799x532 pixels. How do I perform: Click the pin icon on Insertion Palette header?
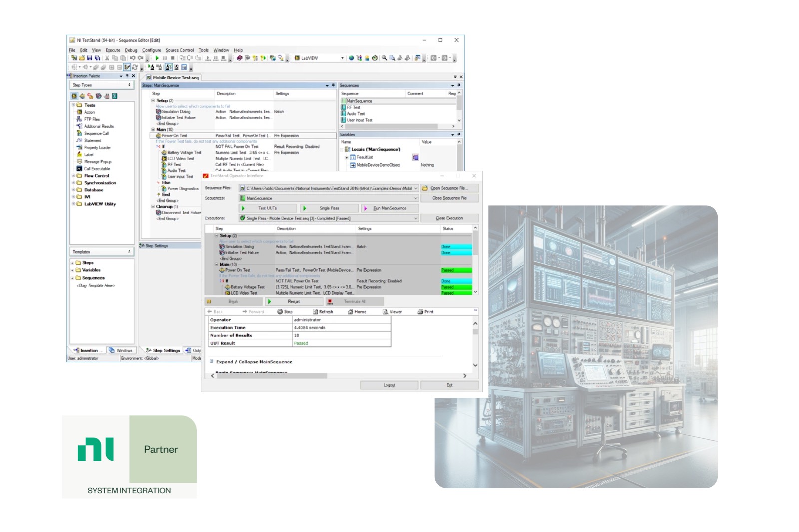click(127, 76)
